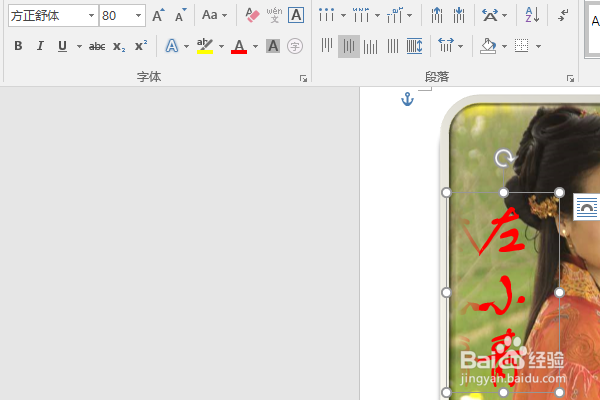Expand the underline style dropdown arrow
This screenshot has width=600, height=400.
click(x=79, y=46)
